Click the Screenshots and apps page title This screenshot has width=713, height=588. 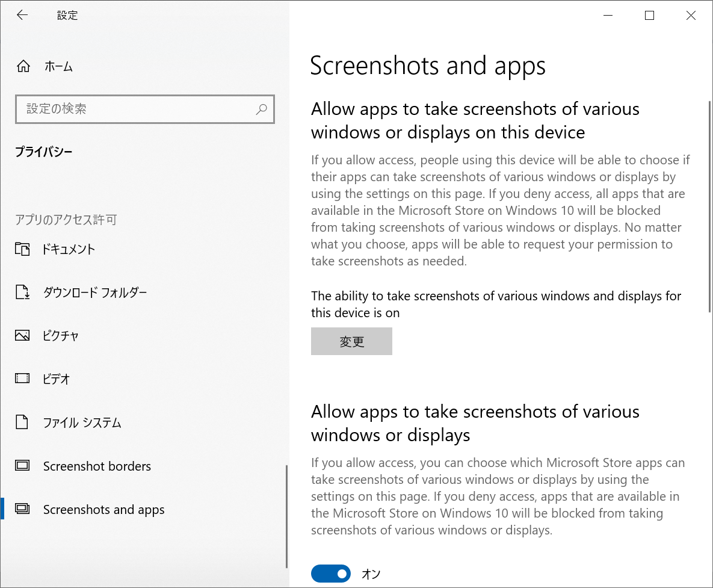pyautogui.click(x=427, y=66)
